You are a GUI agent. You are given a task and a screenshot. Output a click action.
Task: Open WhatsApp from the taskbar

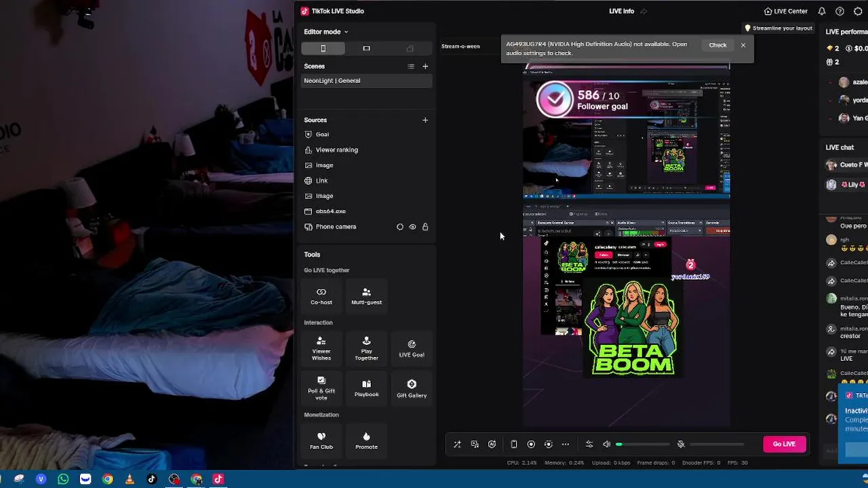tap(63, 479)
